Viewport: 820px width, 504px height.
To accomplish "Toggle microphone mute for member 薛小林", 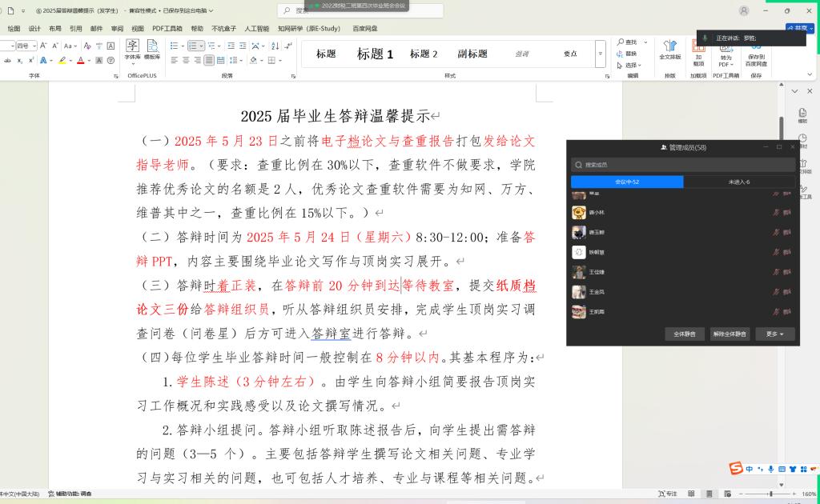I will 775,212.
